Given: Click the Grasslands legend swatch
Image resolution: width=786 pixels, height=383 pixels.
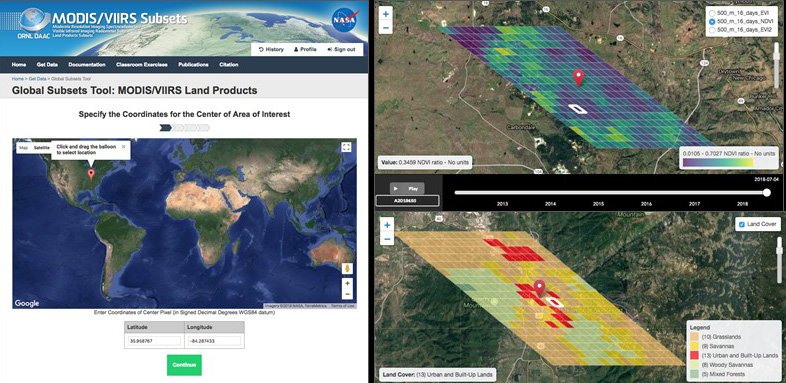Looking at the screenshot, I should pyautogui.click(x=694, y=337).
